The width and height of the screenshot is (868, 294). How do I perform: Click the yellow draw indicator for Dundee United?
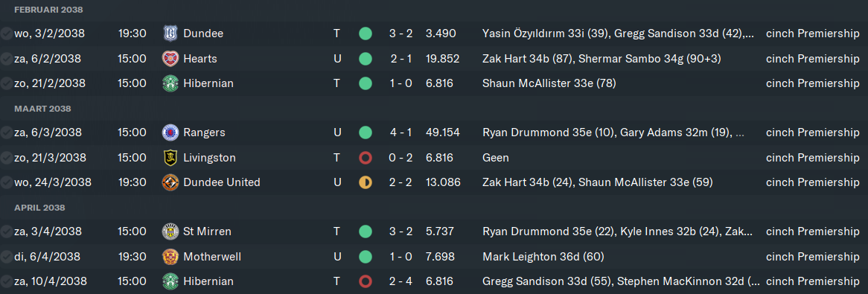[x=366, y=182]
